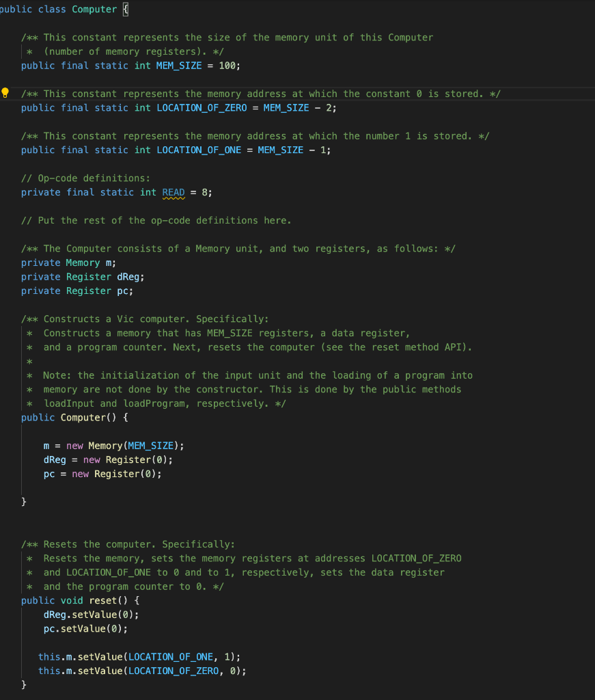Click the Javadoc line mentioning loadInput and loadProgram

click(150, 403)
